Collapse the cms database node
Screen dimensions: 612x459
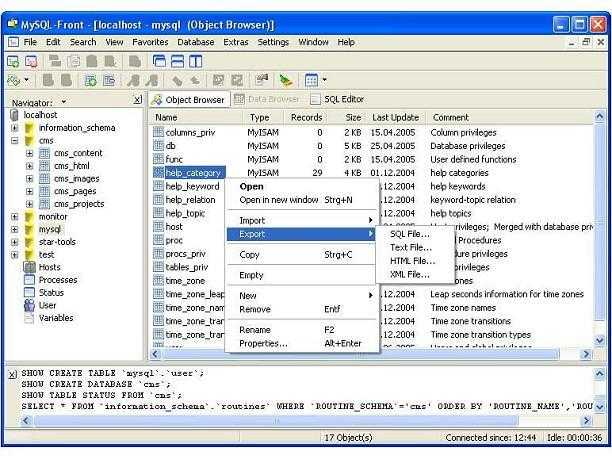[14, 141]
